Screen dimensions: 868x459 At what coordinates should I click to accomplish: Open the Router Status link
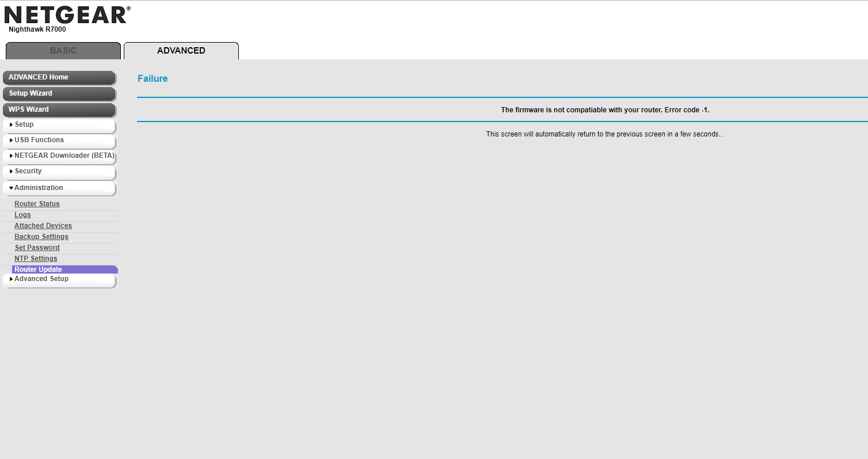tap(37, 204)
